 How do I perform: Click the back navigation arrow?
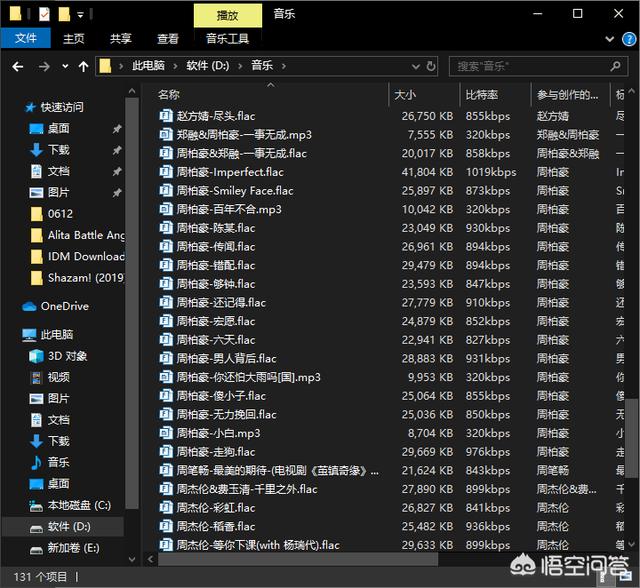[18, 67]
